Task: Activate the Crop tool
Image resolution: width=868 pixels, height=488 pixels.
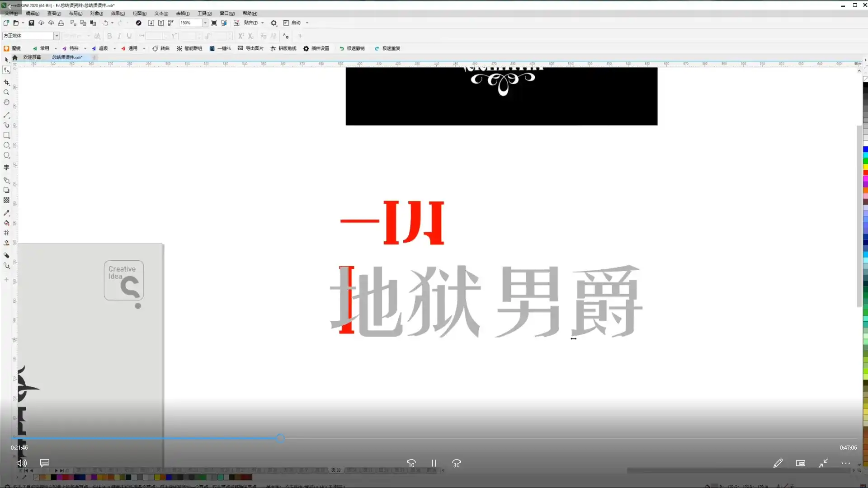Action: coord(6,82)
